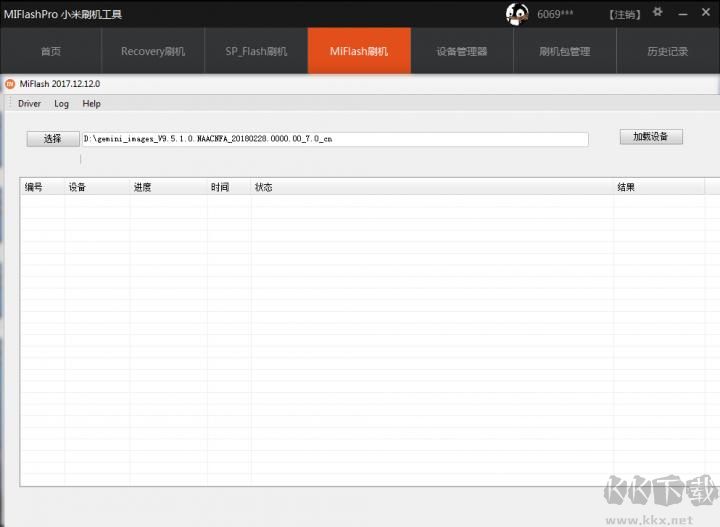Viewport: 720px width, 527px height.
Task: Minimize the MiFlashPro window
Action: (x=683, y=14)
